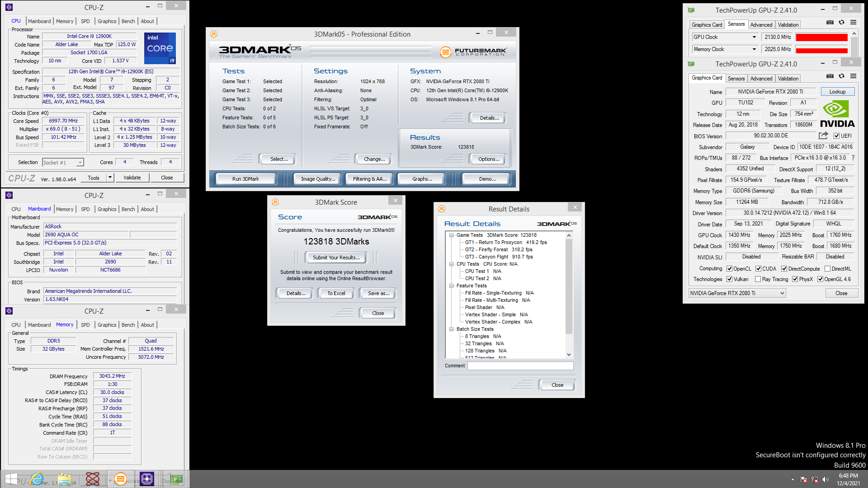Click the red GPU Clock sensor graph bar
The height and width of the screenshot is (488, 868).
point(821,38)
